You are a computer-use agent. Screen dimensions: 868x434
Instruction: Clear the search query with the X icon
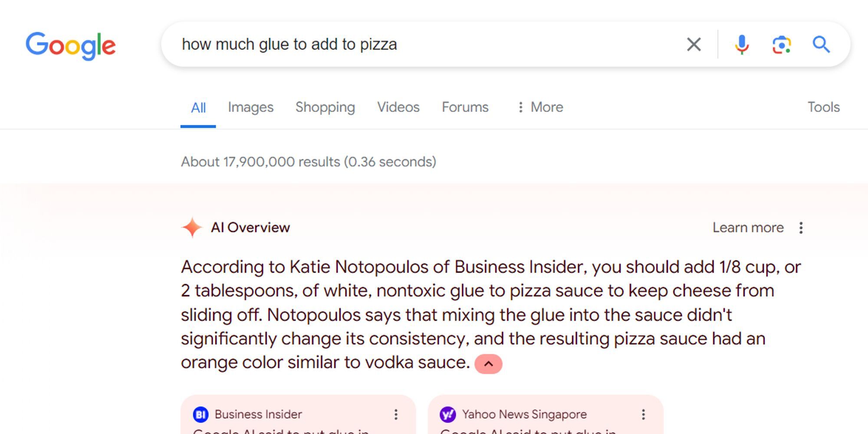pyautogui.click(x=694, y=44)
